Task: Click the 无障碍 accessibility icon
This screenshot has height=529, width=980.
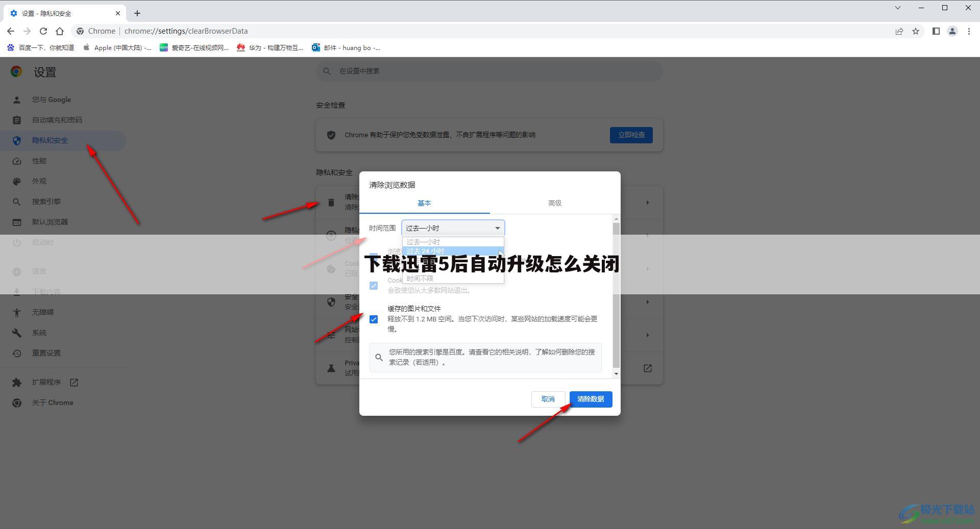Action: pos(17,312)
